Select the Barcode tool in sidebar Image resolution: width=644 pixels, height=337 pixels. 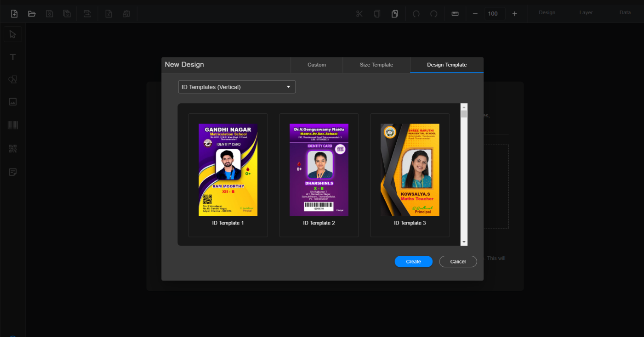(x=13, y=125)
